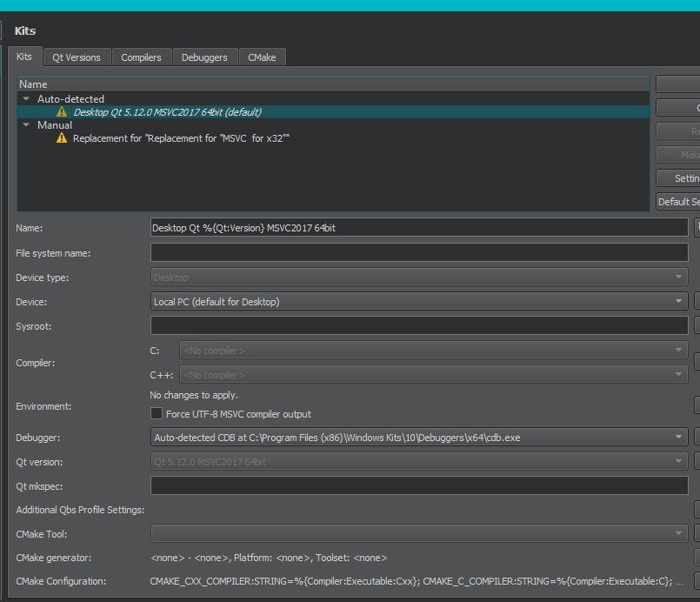Toggle Force UTF-8 MSVC compiler output checkbox
700x602 pixels.
pyautogui.click(x=157, y=413)
